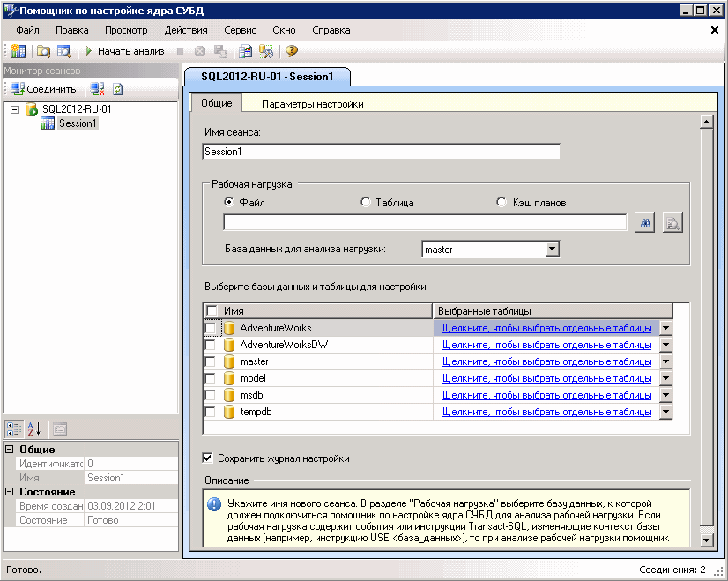The image size is (728, 581).
Task: Uncheck Сохранить журнал настройки checkbox
Action: [x=208, y=458]
